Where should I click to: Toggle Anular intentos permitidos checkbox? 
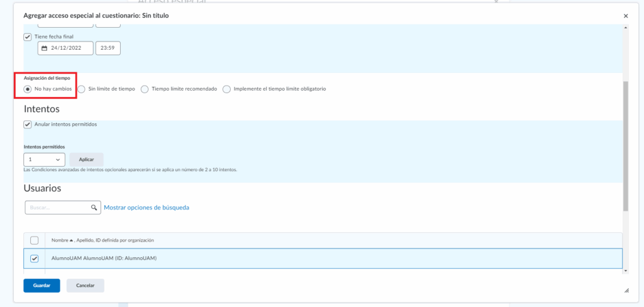28,125
